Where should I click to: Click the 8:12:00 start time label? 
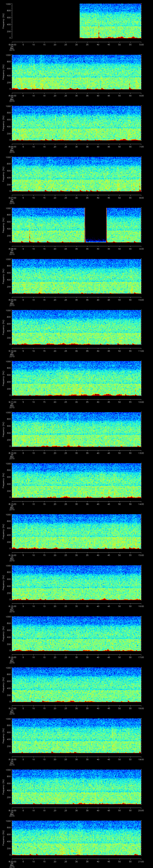pyautogui.click(x=12, y=453)
